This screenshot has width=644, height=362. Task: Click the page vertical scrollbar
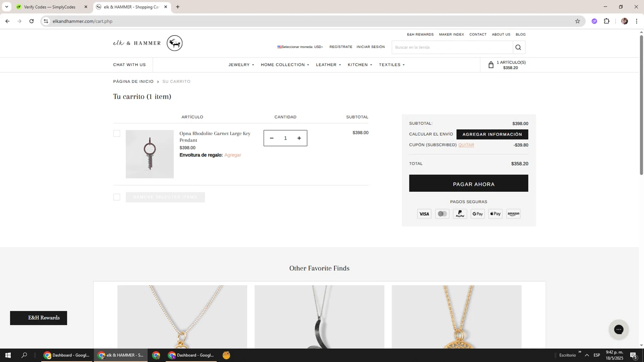click(x=641, y=105)
